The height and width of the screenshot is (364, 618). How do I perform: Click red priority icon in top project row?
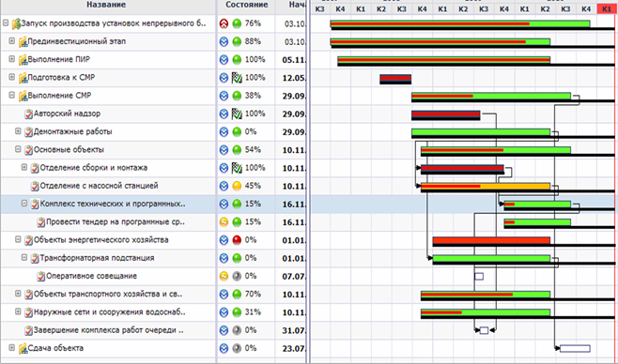pos(224,23)
